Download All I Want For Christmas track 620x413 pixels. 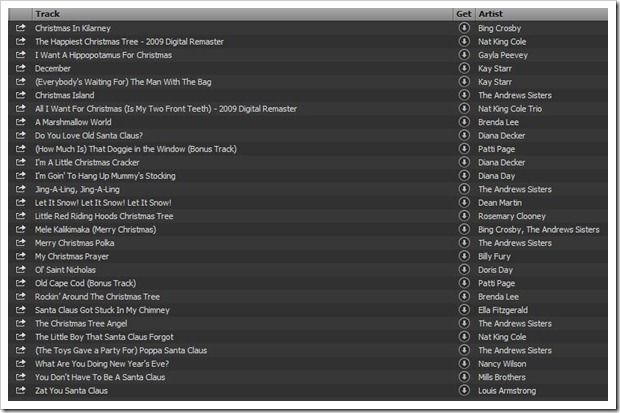click(x=464, y=108)
